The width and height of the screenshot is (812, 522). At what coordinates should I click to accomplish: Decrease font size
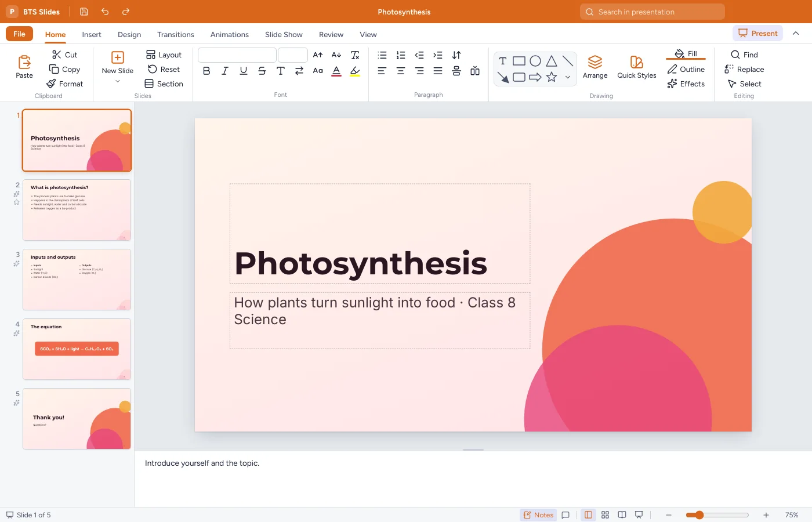coord(336,55)
